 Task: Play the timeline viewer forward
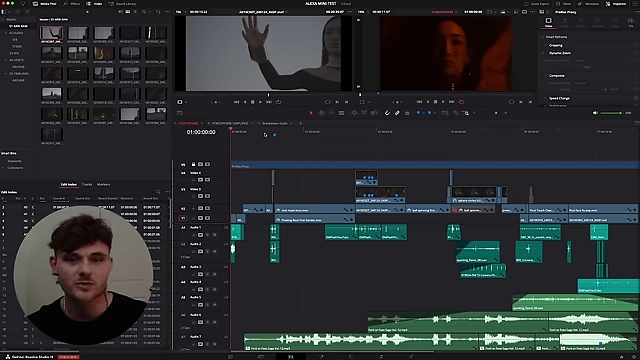(x=443, y=102)
